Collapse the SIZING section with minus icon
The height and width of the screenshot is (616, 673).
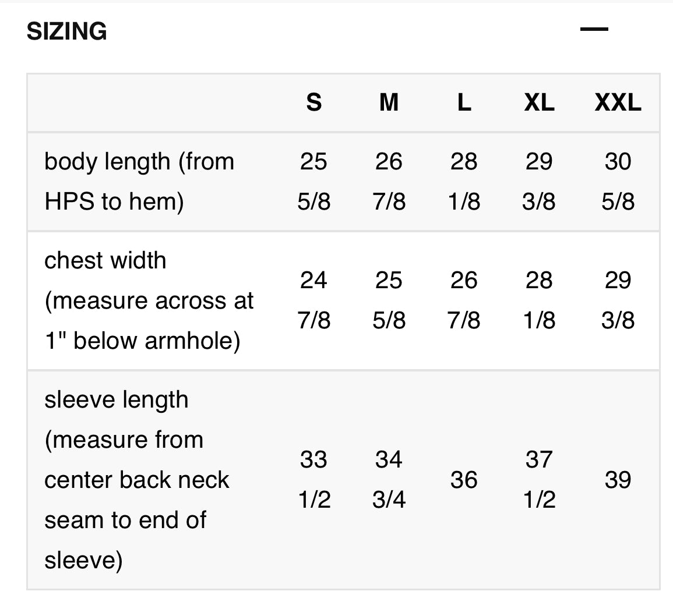(594, 30)
